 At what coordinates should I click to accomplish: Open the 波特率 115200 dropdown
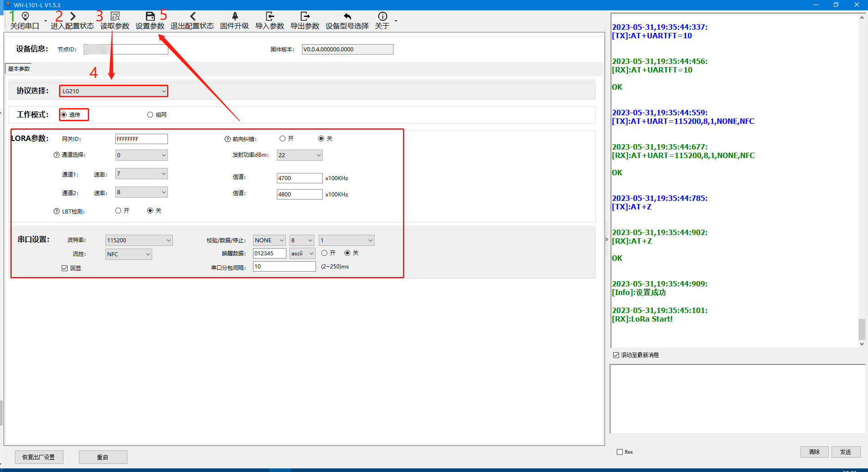[x=168, y=241]
